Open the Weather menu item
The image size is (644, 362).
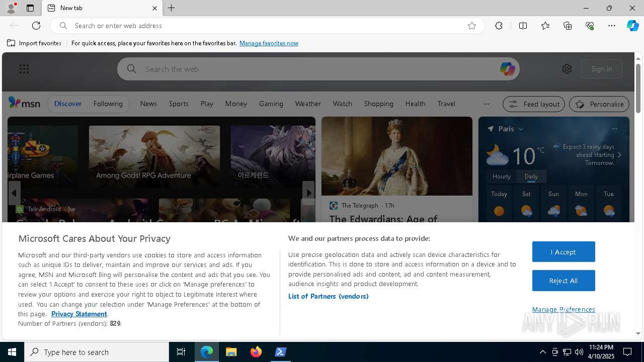pyautogui.click(x=308, y=104)
